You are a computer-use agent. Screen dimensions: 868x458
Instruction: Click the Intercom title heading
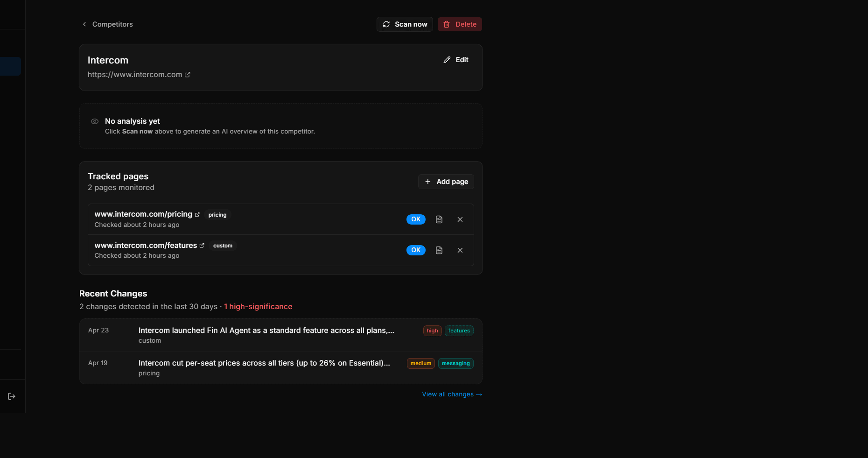point(108,60)
